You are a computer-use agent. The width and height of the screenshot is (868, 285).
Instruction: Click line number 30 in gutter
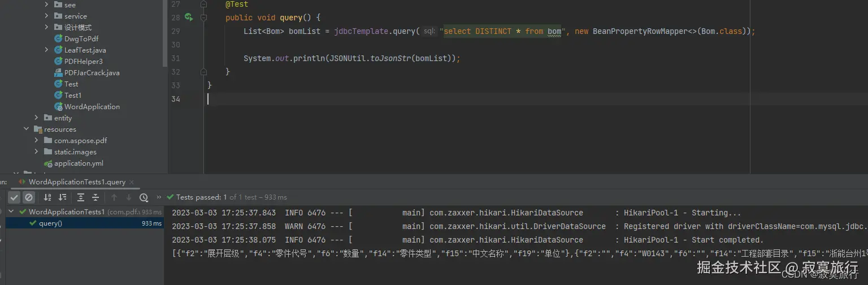(x=176, y=45)
